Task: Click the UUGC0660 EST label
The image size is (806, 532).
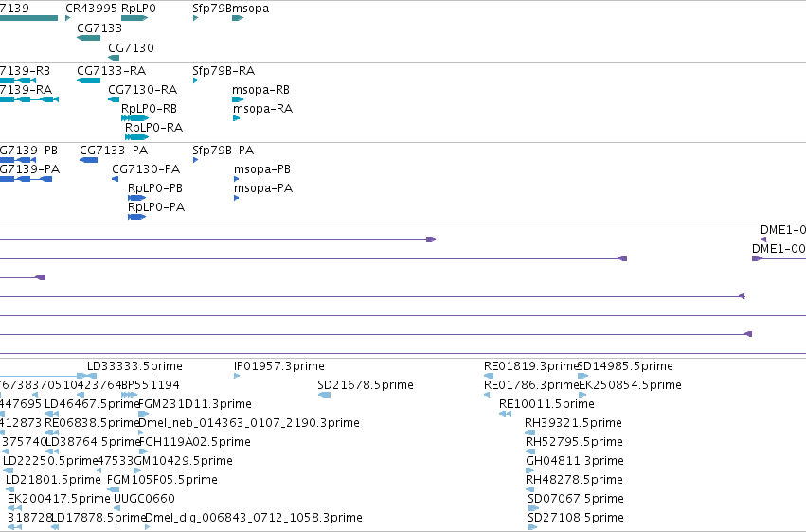Action: pyautogui.click(x=145, y=499)
